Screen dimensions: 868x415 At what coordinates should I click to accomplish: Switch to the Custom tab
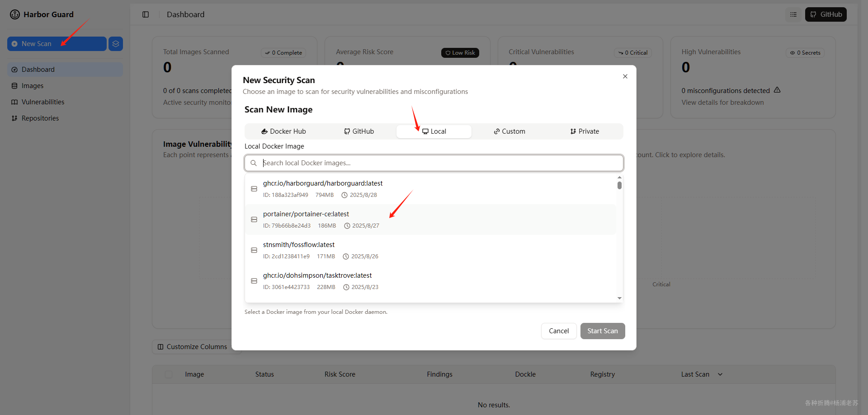(509, 131)
